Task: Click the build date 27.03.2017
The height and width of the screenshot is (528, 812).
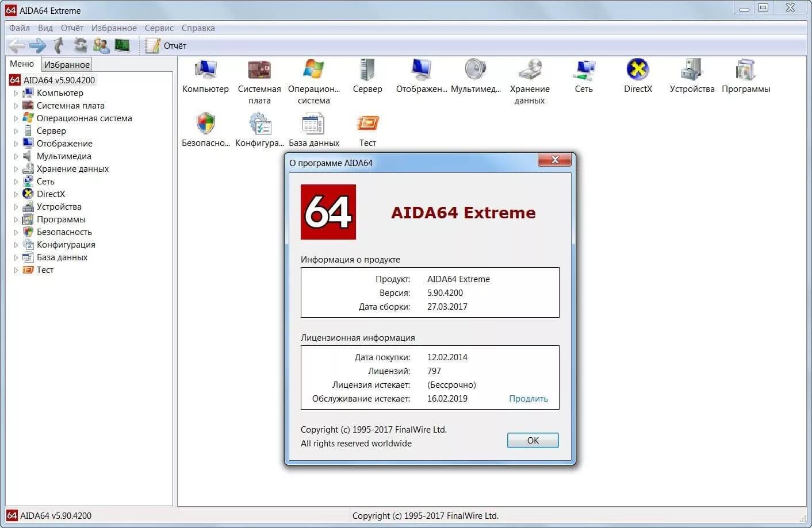Action: [447, 307]
